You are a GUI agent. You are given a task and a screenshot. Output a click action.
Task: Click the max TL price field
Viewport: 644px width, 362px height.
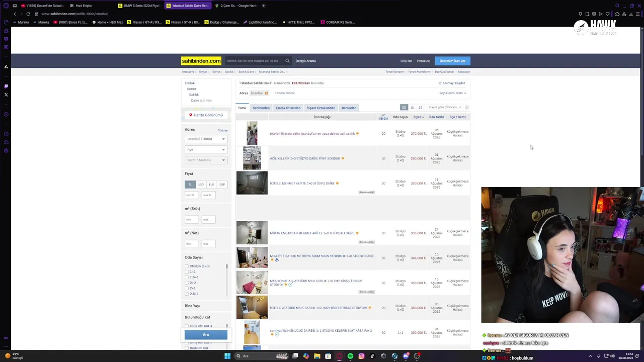point(209,195)
